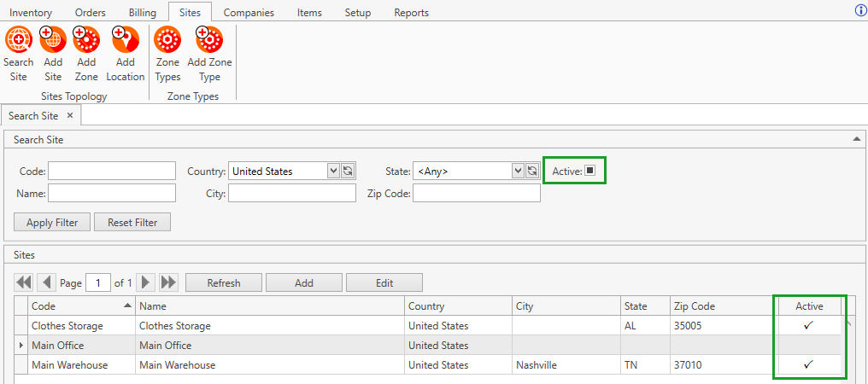Open the State dropdown arrow

[x=518, y=171]
